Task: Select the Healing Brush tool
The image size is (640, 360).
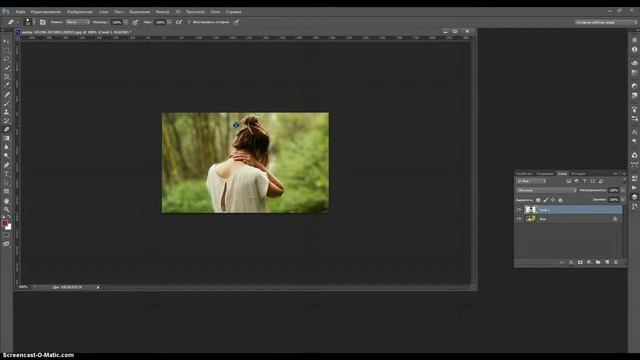Action: tap(7, 95)
